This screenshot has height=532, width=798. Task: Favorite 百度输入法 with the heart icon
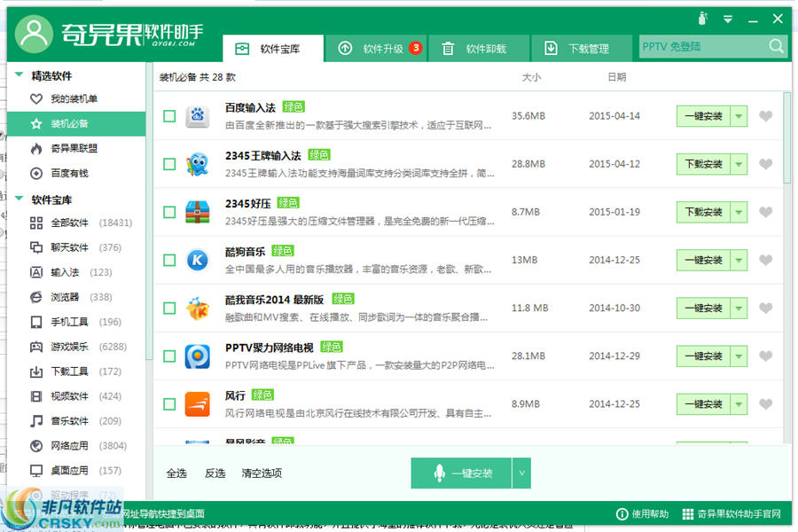(765, 116)
